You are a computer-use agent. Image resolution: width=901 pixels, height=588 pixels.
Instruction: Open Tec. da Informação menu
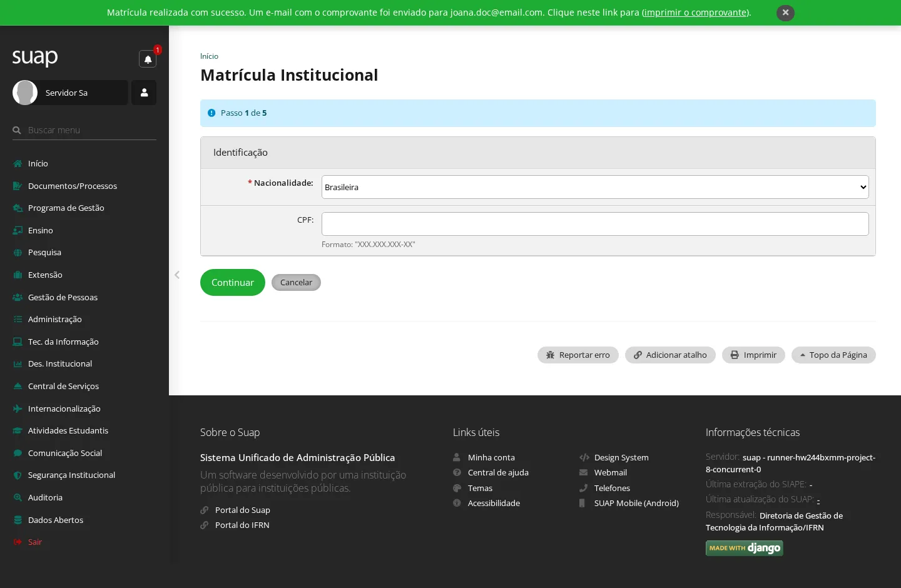tap(84, 342)
